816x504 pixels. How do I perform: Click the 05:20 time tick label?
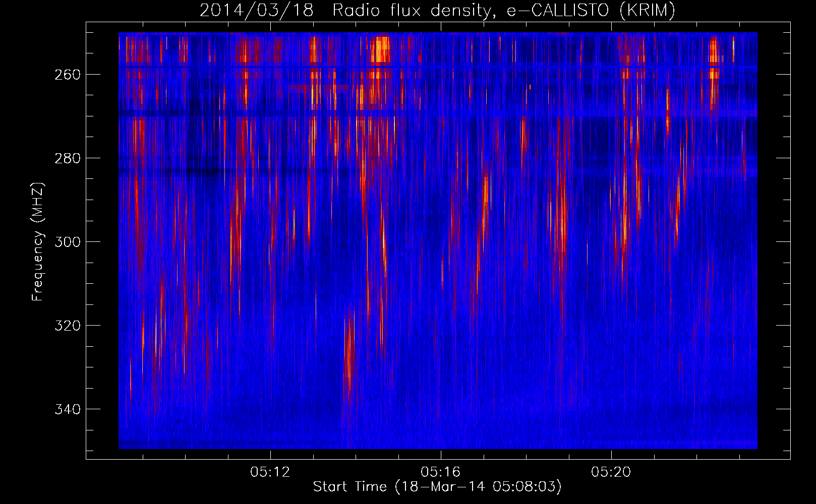pyautogui.click(x=611, y=472)
